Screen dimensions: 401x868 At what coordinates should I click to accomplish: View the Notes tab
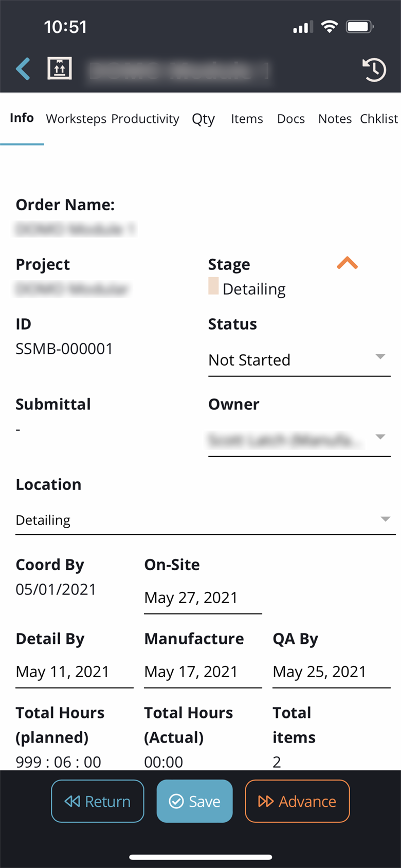pos(335,119)
